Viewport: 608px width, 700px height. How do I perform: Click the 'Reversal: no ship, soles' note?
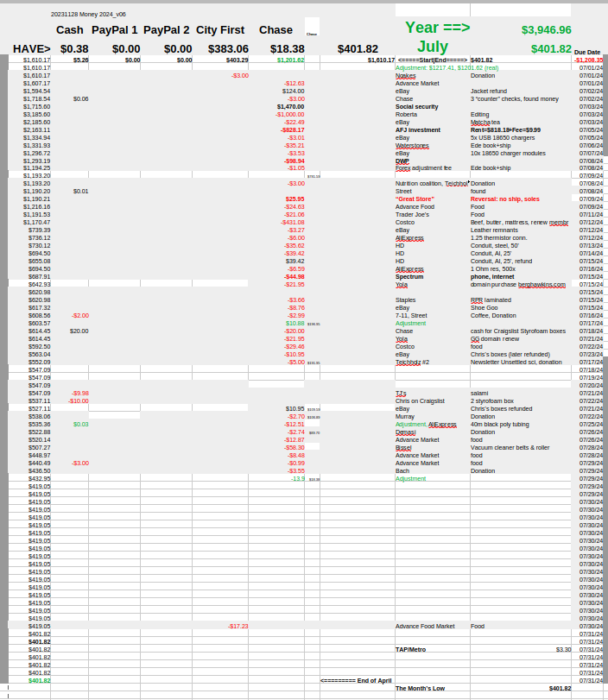tap(505, 199)
